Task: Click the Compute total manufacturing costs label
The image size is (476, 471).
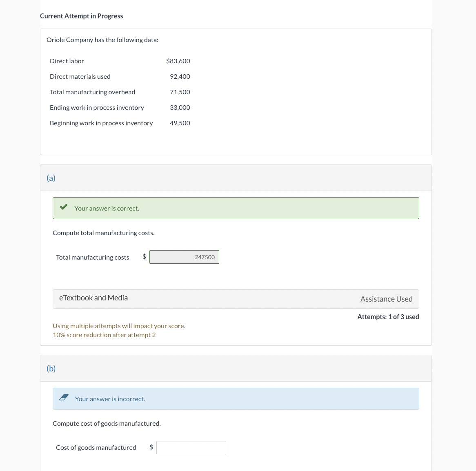Action: tap(103, 233)
